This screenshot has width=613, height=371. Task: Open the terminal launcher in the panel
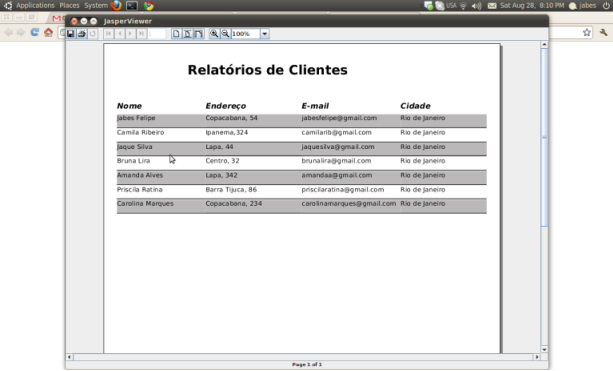point(132,5)
